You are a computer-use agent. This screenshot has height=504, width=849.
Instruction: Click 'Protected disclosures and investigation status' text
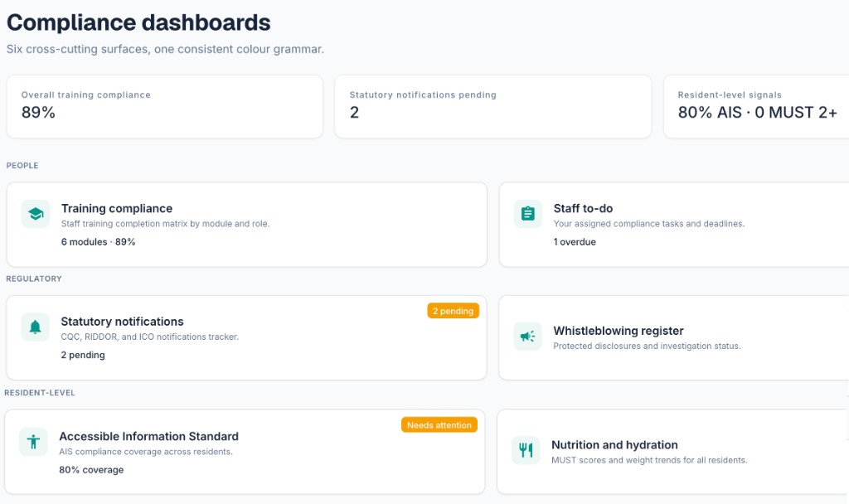[647, 346]
